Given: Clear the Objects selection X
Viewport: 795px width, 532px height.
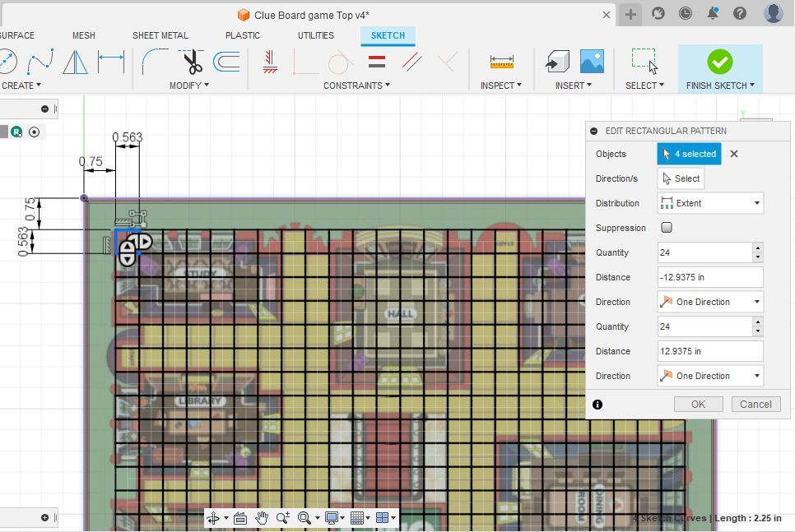Looking at the screenshot, I should coord(733,154).
